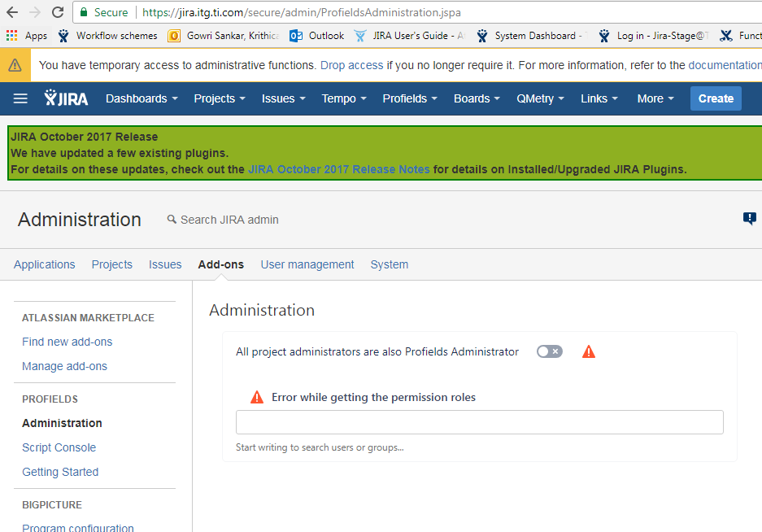Screen dimensions: 762x532
Task: Open the Script Console sidebar link
Action: pyautogui.click(x=59, y=447)
